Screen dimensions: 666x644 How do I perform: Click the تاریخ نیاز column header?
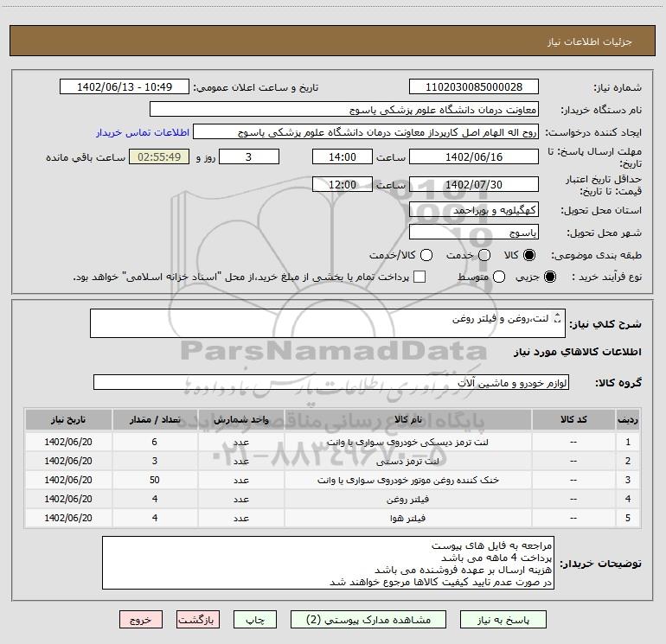(x=68, y=419)
